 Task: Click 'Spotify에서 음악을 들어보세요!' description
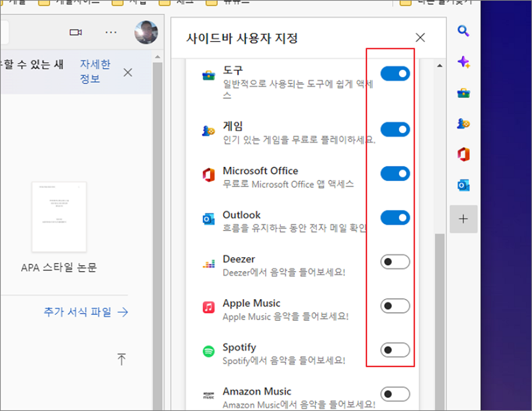coord(284,361)
